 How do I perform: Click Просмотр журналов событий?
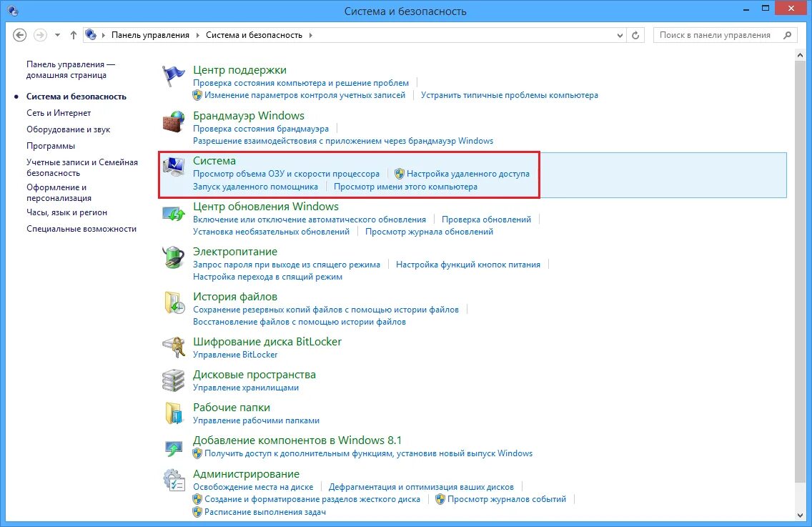[x=507, y=500]
